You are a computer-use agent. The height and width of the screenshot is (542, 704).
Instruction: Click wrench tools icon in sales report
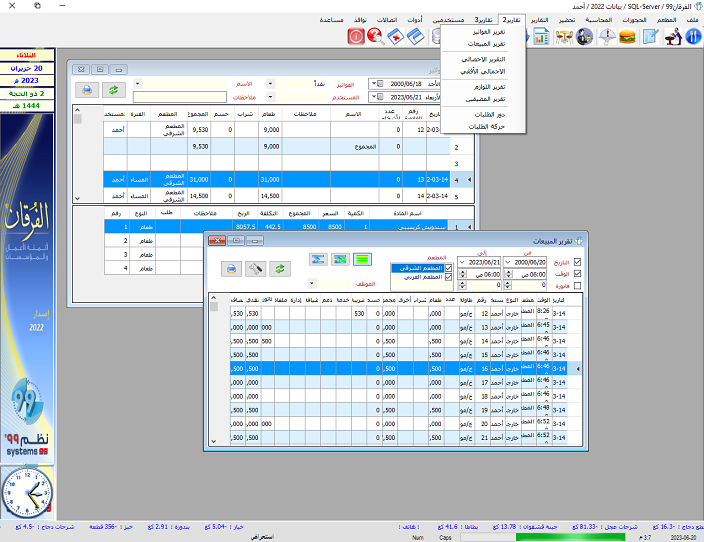255,269
